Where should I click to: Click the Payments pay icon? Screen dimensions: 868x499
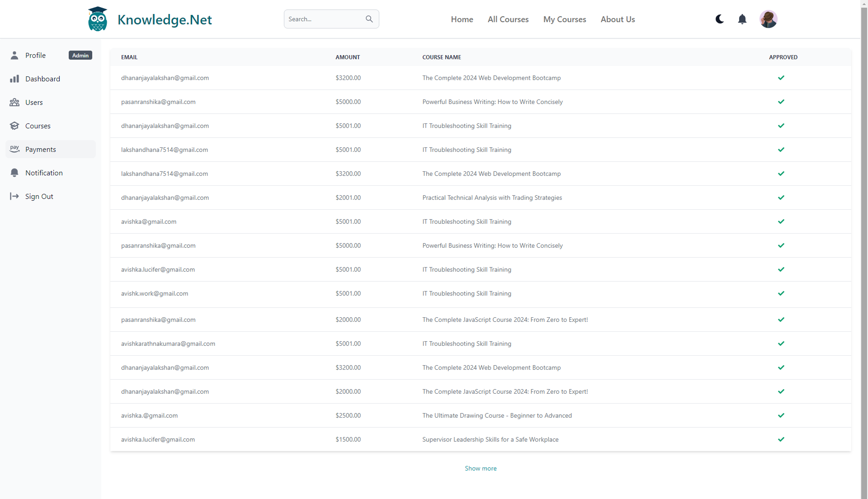15,149
